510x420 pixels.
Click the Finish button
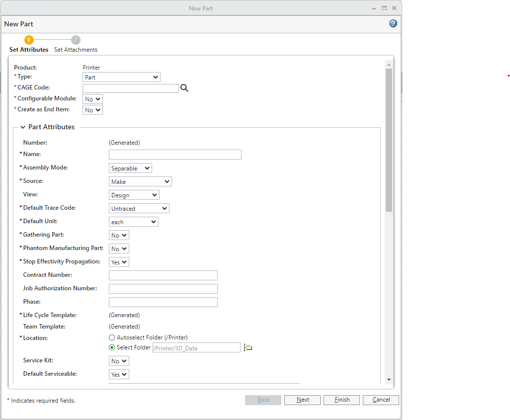[x=342, y=400]
